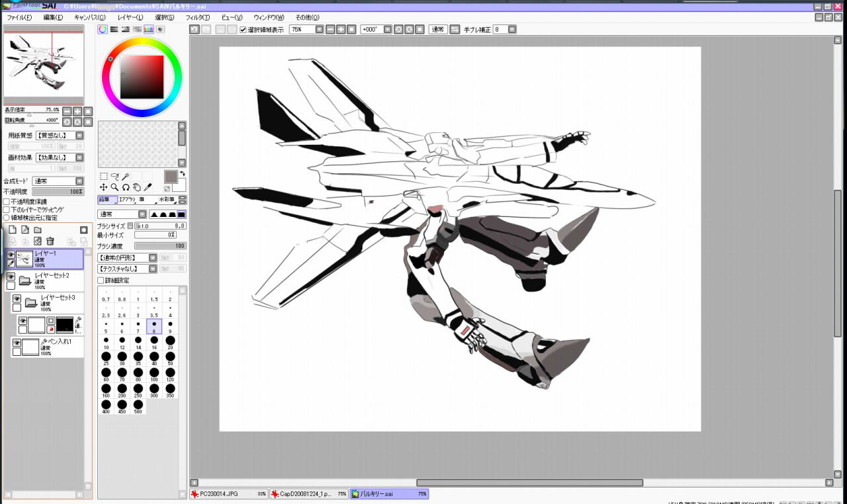Screen dimensions: 847x504
Task: Toggle the RGB slider panel icon
Action: pyautogui.click(x=114, y=29)
